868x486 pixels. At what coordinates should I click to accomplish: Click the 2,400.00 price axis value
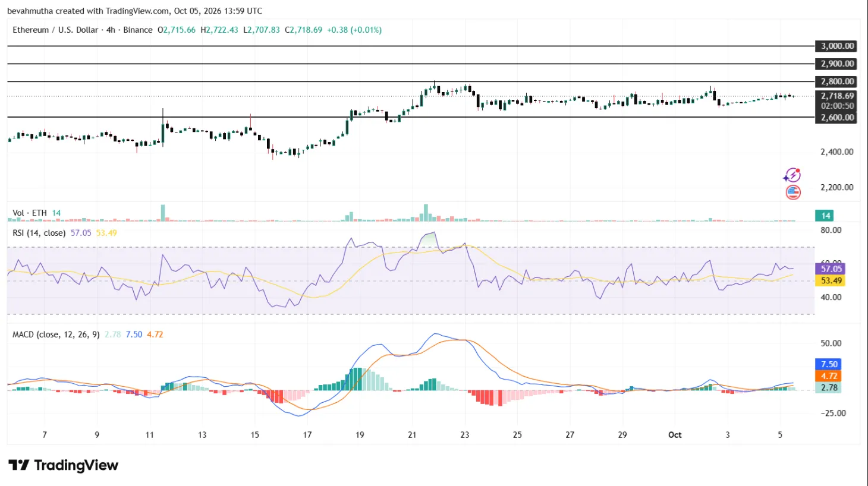pos(837,152)
